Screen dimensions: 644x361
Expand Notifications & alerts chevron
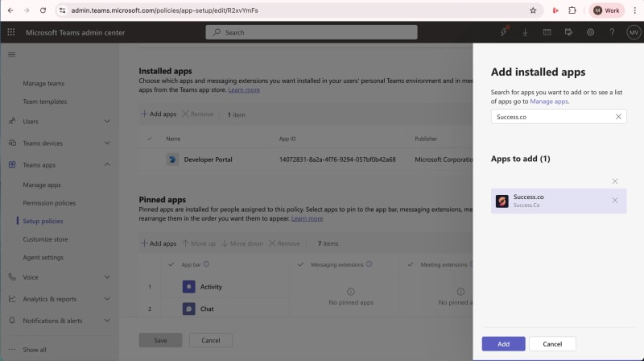pyautogui.click(x=107, y=321)
